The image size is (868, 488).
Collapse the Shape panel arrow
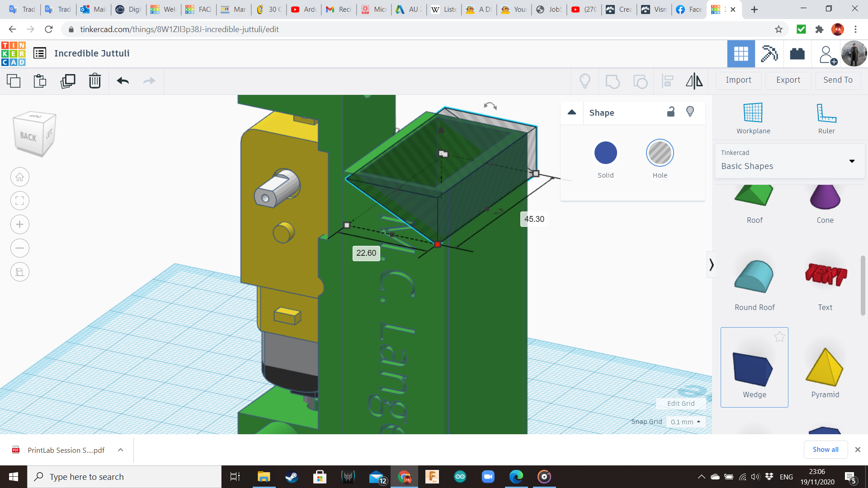pos(572,113)
